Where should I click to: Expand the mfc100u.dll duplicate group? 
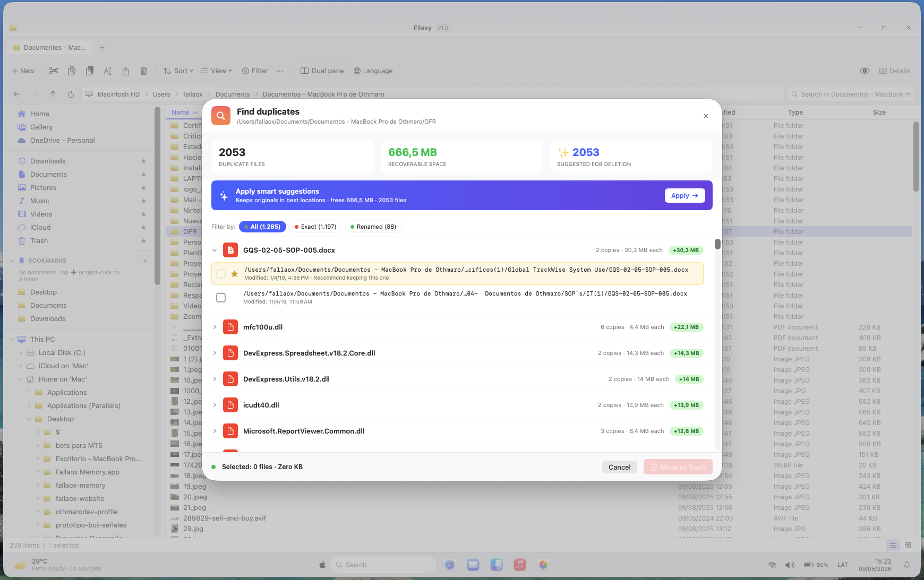click(215, 327)
